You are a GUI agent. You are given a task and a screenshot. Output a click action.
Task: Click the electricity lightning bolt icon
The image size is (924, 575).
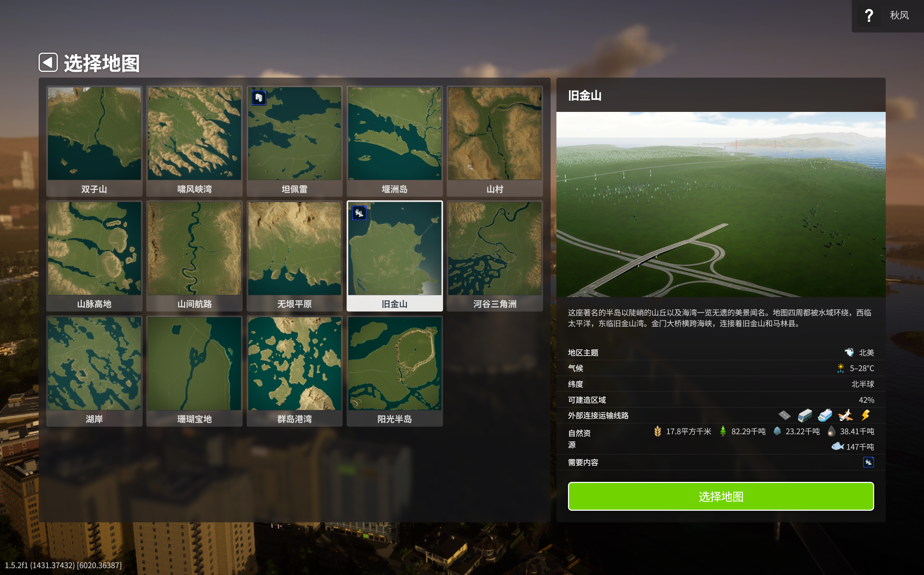[x=866, y=415]
